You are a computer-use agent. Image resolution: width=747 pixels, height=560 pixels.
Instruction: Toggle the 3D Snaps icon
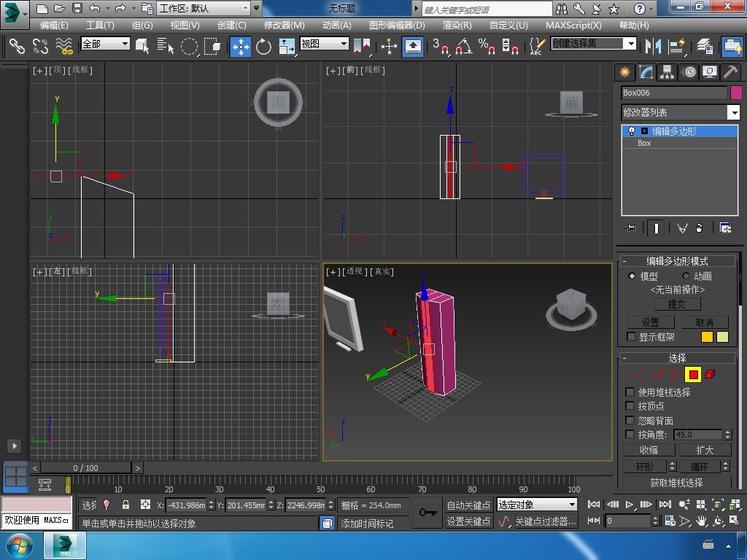tap(440, 46)
